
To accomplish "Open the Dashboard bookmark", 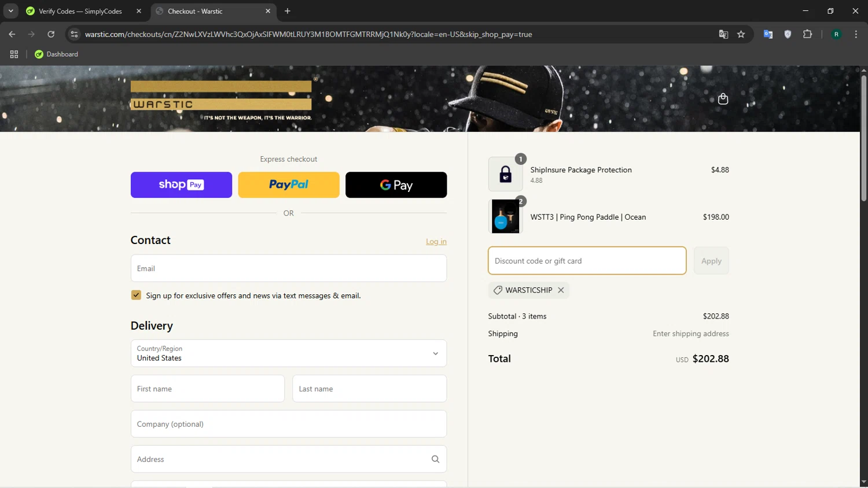I will [56, 54].
